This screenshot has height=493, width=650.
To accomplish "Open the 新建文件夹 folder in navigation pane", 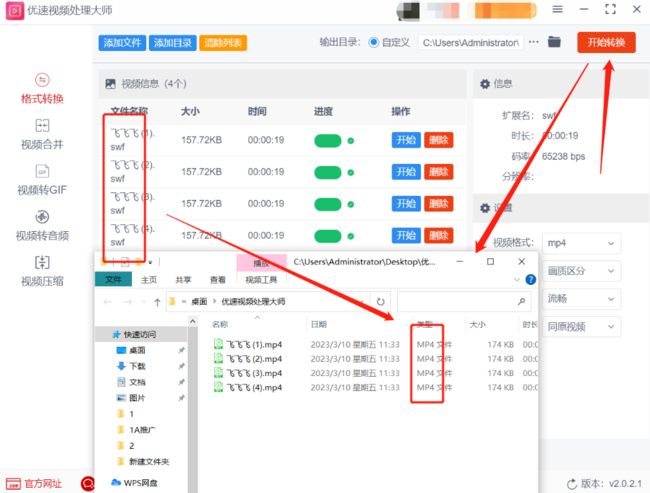I will coord(143,461).
